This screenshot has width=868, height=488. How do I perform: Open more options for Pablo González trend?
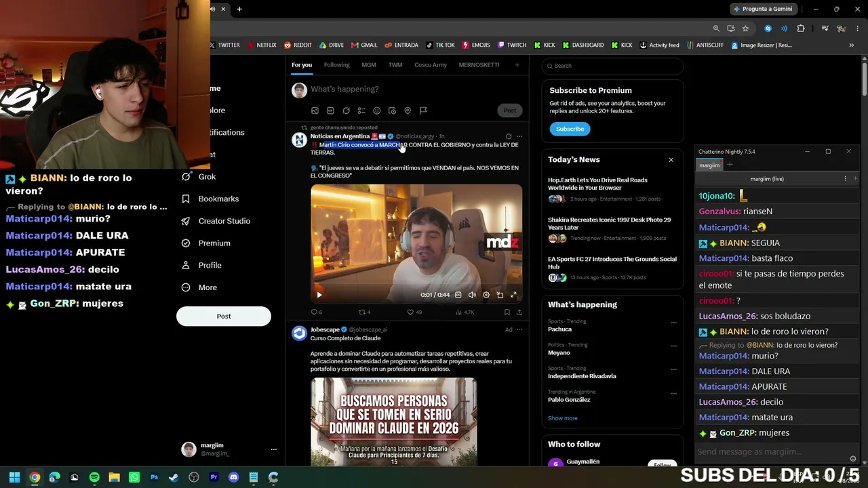(673, 393)
